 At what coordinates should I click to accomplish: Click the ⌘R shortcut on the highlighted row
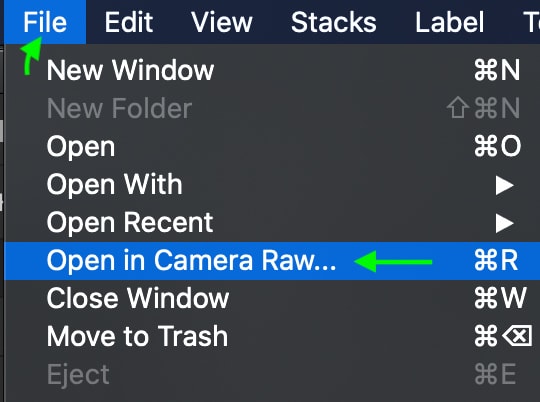(496, 260)
